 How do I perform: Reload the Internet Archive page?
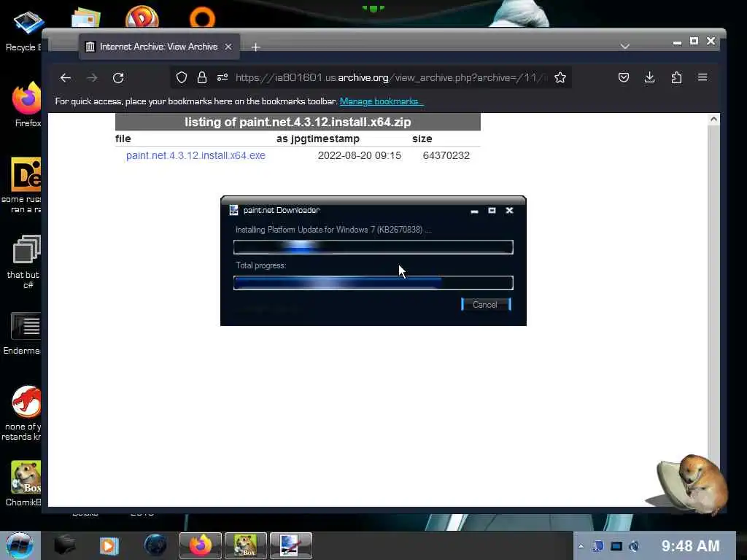click(x=118, y=77)
